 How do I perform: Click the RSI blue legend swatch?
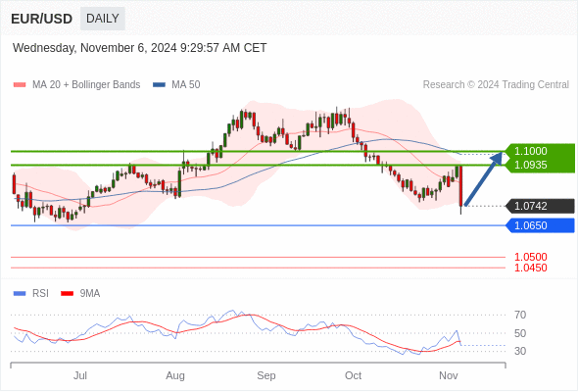point(20,294)
